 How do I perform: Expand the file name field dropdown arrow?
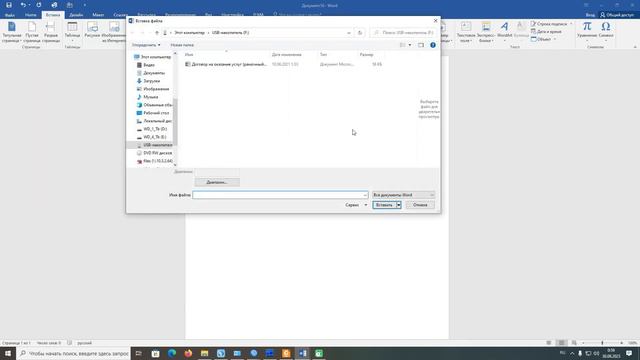365,195
